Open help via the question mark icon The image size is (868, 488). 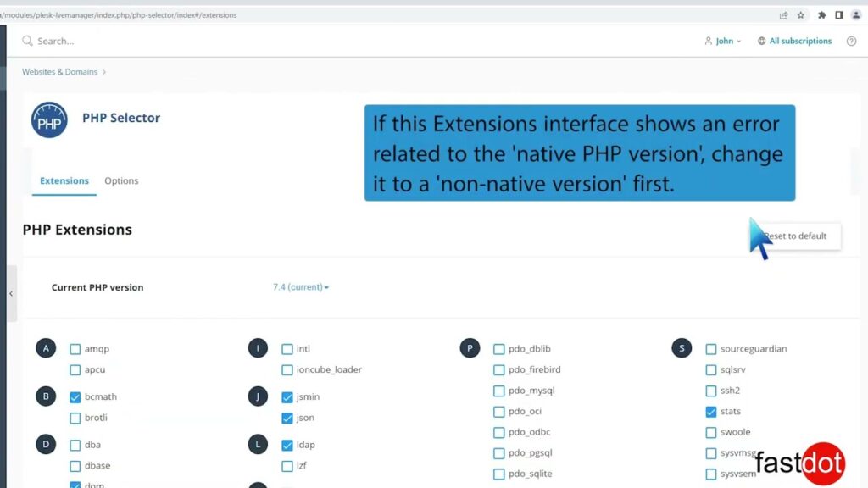[851, 40]
